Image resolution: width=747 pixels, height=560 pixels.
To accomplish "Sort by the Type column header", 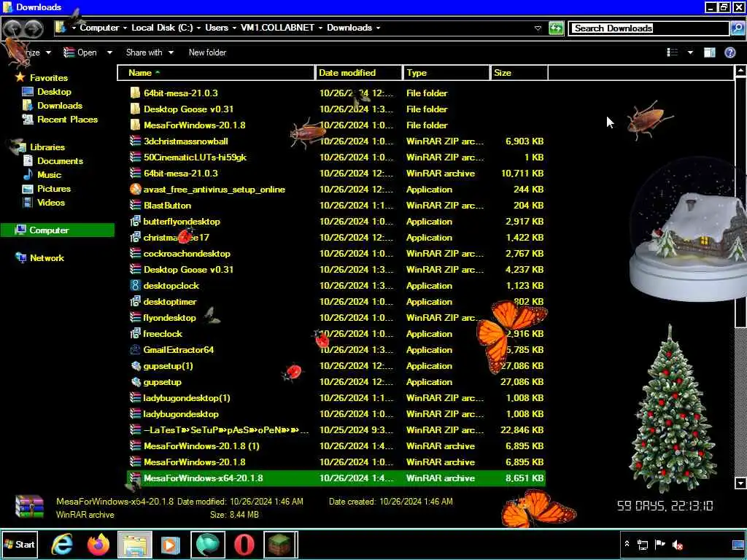I will pyautogui.click(x=446, y=73).
